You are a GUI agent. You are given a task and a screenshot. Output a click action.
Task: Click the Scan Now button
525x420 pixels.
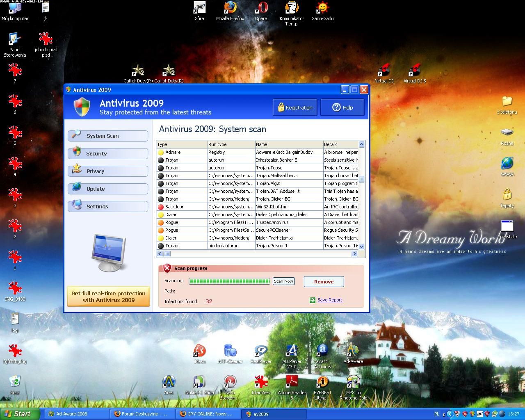tap(284, 281)
